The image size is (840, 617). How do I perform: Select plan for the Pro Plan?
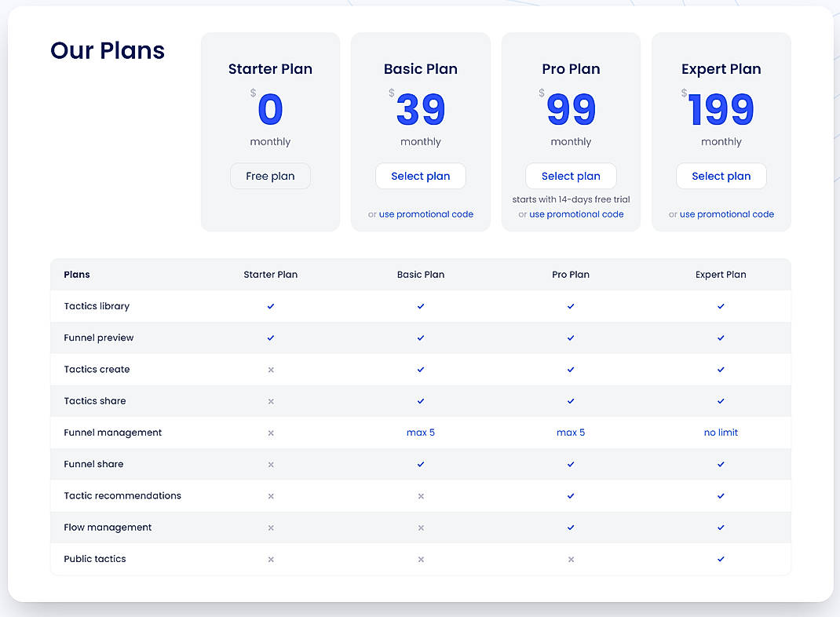571,176
